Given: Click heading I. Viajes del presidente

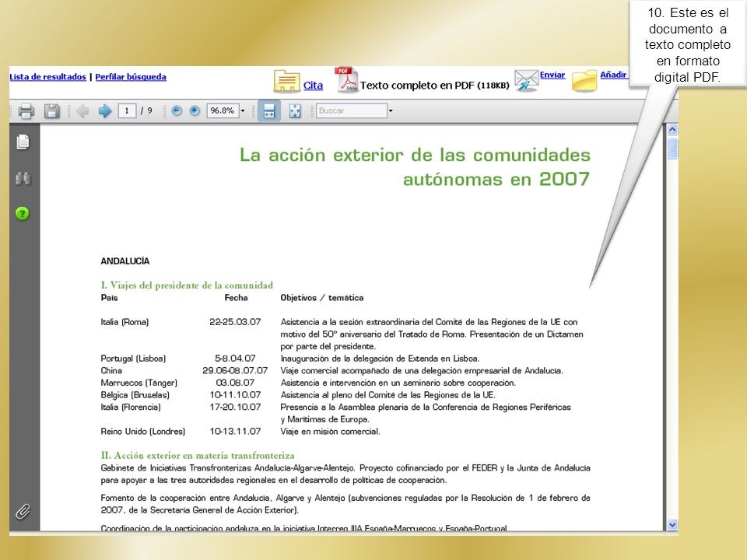Looking at the screenshot, I should click(187, 285).
